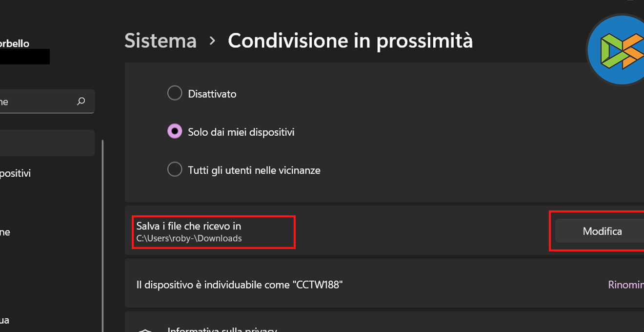This screenshot has width=644, height=332.
Task: Click the Modifica button
Action: coord(602,231)
